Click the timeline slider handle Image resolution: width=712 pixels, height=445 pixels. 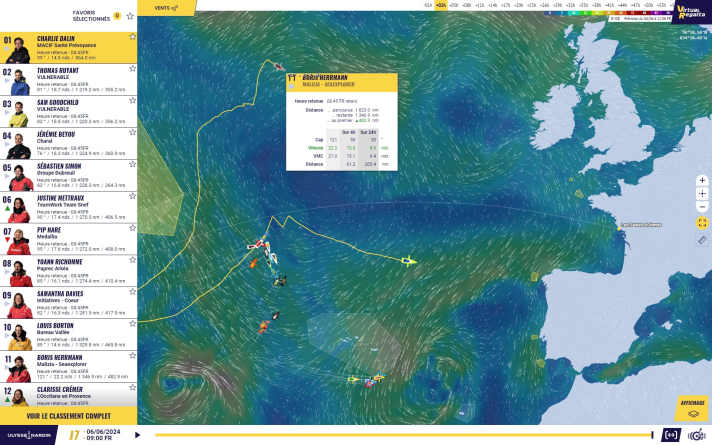click(653, 435)
